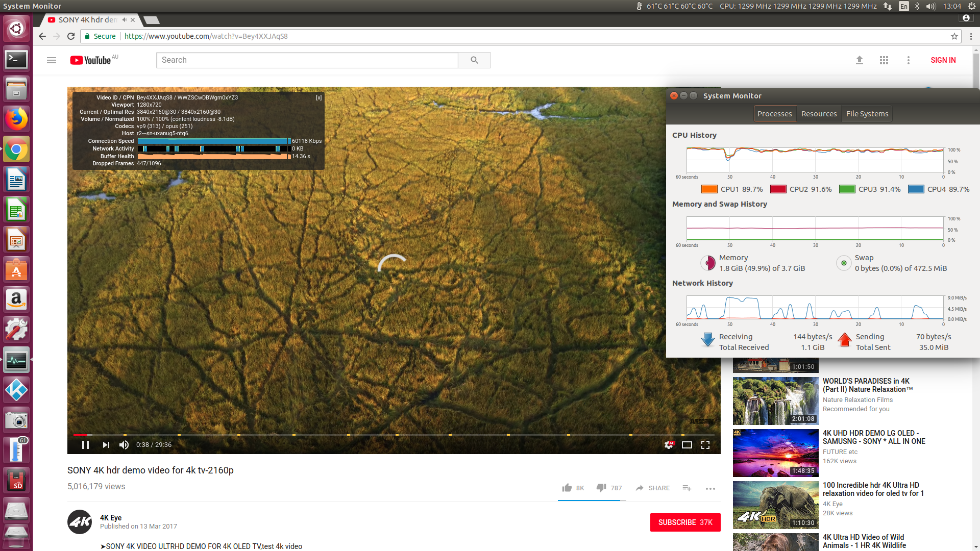
Task: Open LibreOffice Writer from the dock
Action: click(16, 180)
